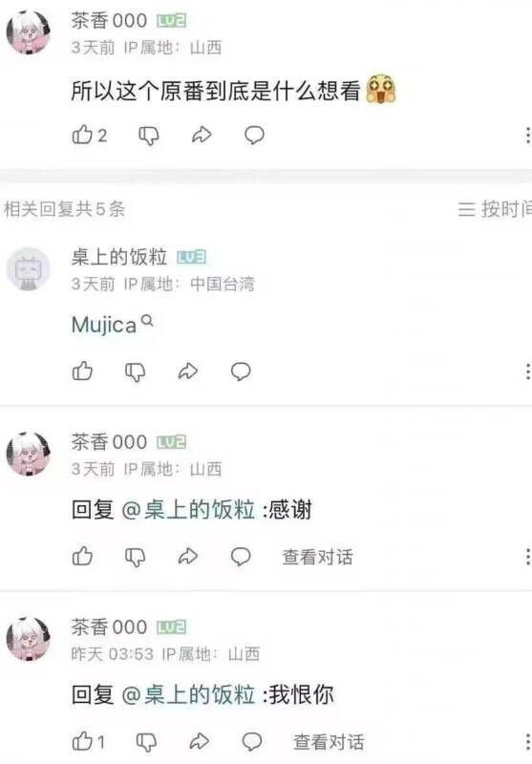Share the top comment by 茶香000
This screenshot has width=532, height=764.
click(202, 135)
